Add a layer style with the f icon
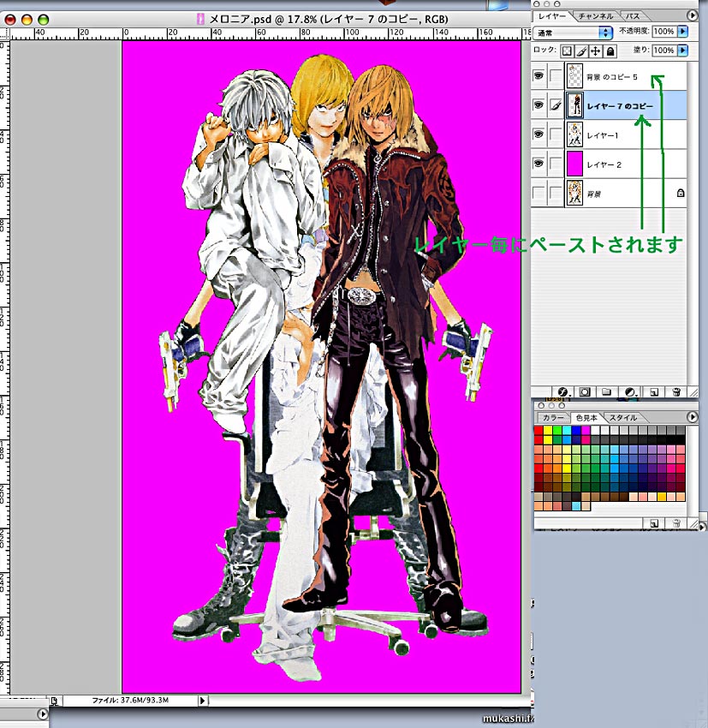 click(x=563, y=392)
